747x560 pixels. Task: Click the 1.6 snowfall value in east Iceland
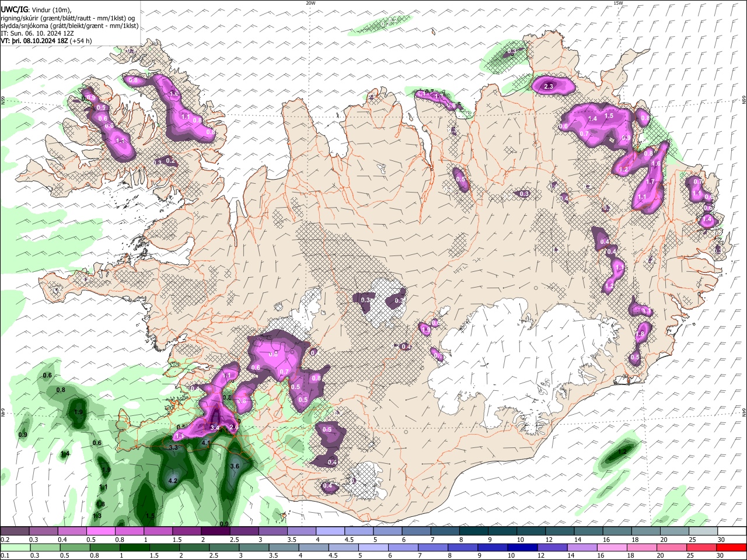click(x=656, y=163)
